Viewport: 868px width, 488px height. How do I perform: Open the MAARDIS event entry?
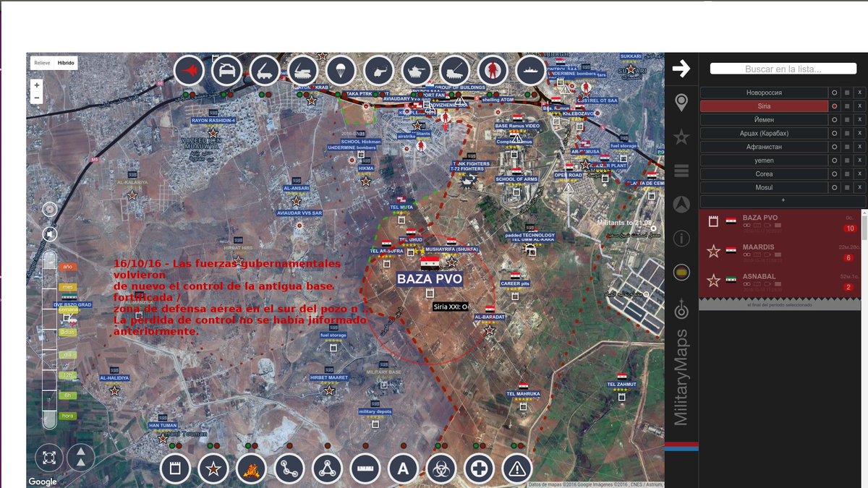[780, 252]
